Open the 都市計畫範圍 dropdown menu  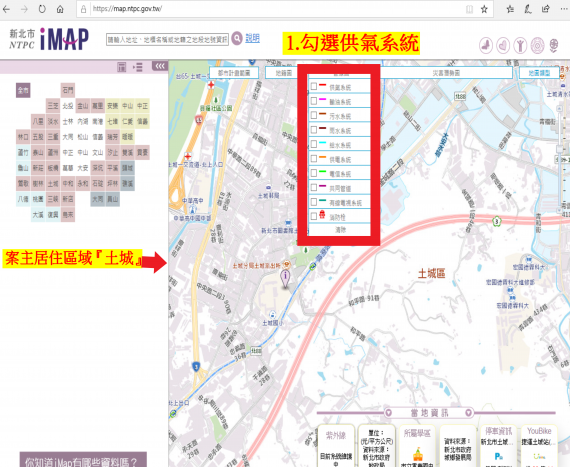(234, 73)
